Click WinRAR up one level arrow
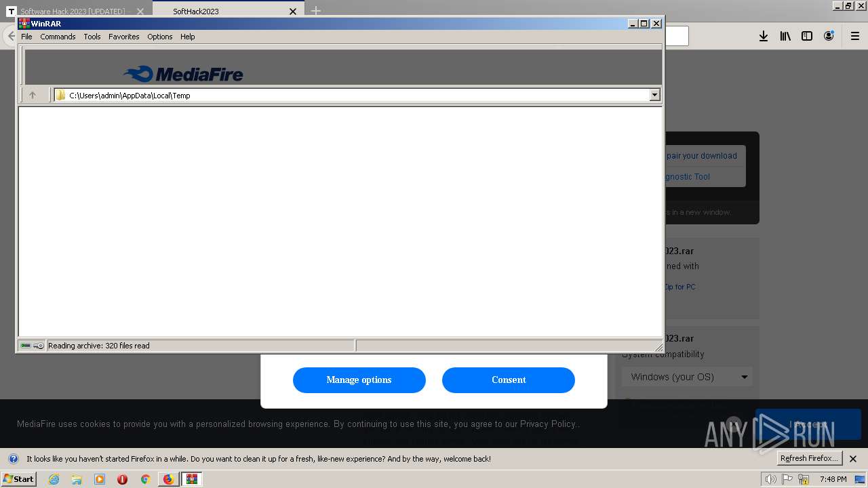Image resolution: width=868 pixels, height=488 pixels. 32,95
